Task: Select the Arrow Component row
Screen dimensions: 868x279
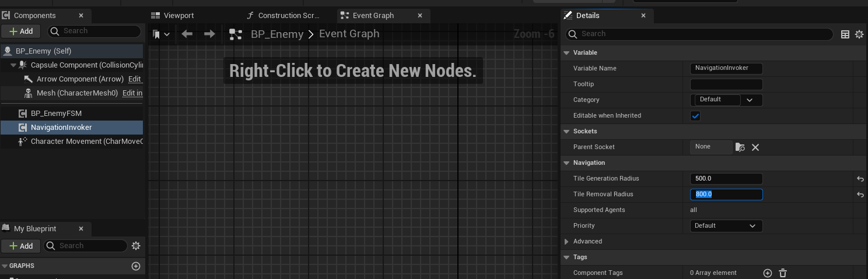Action: point(80,79)
